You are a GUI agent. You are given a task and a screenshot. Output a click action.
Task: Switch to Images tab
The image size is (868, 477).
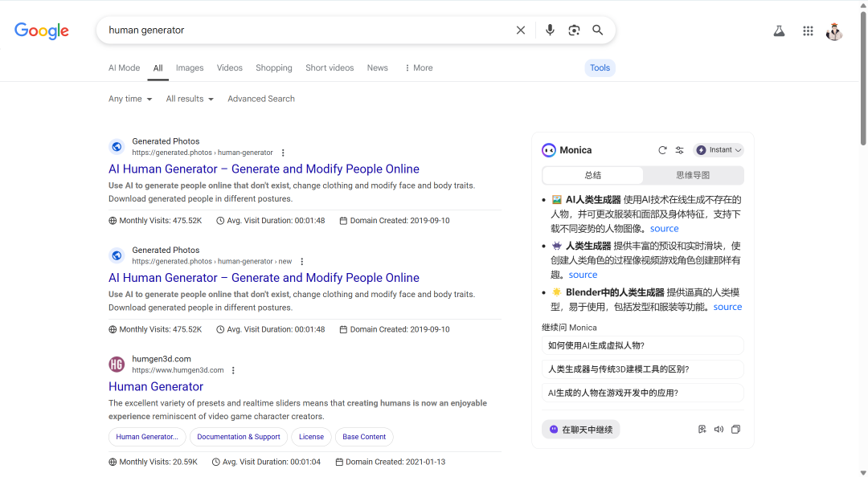click(x=190, y=67)
